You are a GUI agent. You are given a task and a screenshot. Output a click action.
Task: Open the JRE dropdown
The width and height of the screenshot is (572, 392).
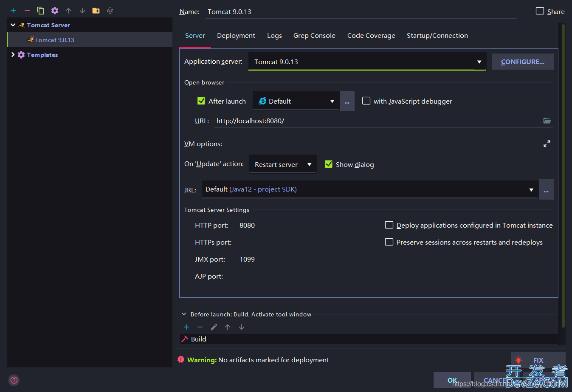coord(370,189)
